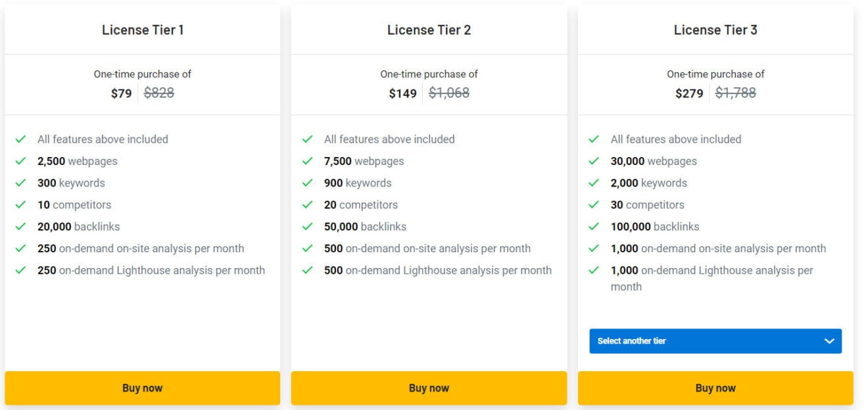The height and width of the screenshot is (410, 868).
Task: Click the License Tier 1 heading
Action: [x=143, y=30]
